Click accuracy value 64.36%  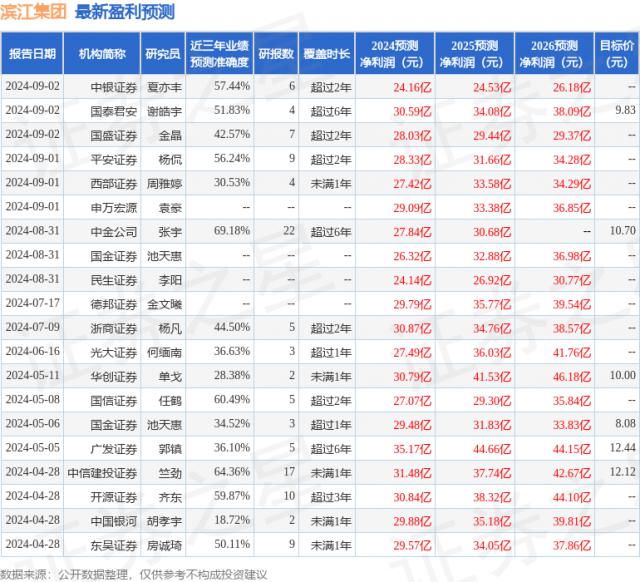232,471
